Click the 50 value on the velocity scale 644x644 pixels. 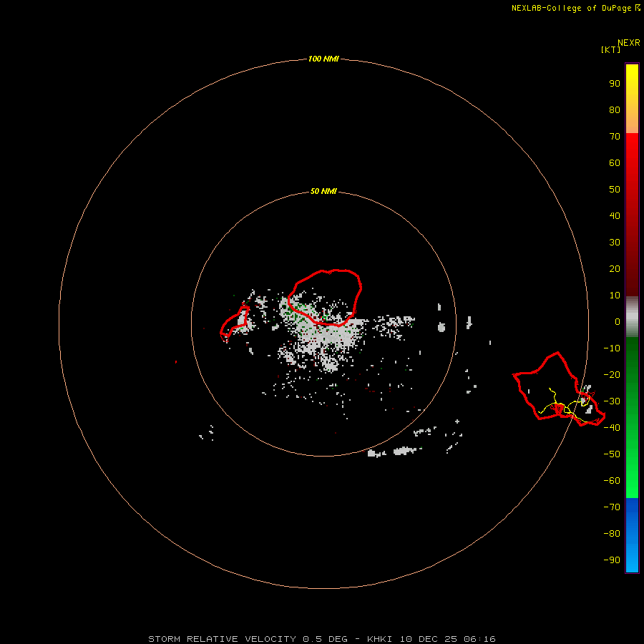click(615, 190)
